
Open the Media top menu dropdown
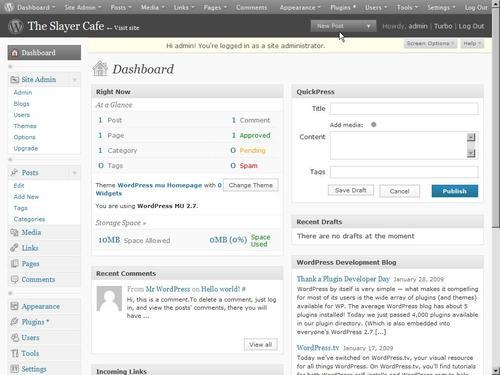click(153, 7)
